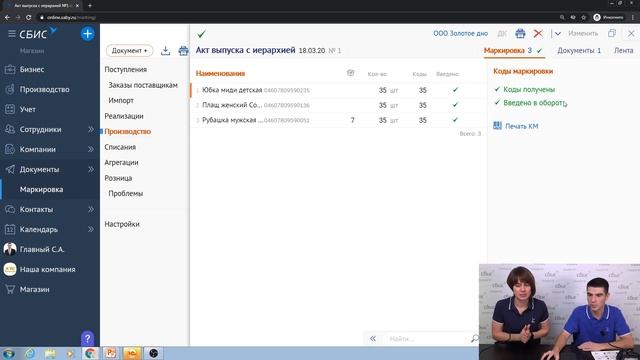
Task: Select Списания category
Action: [120, 147]
